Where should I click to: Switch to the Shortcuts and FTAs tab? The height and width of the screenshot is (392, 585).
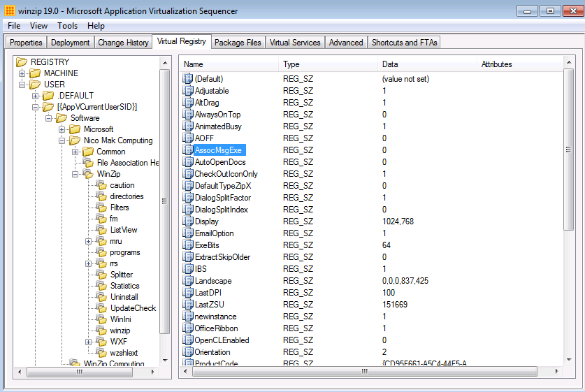(x=404, y=43)
